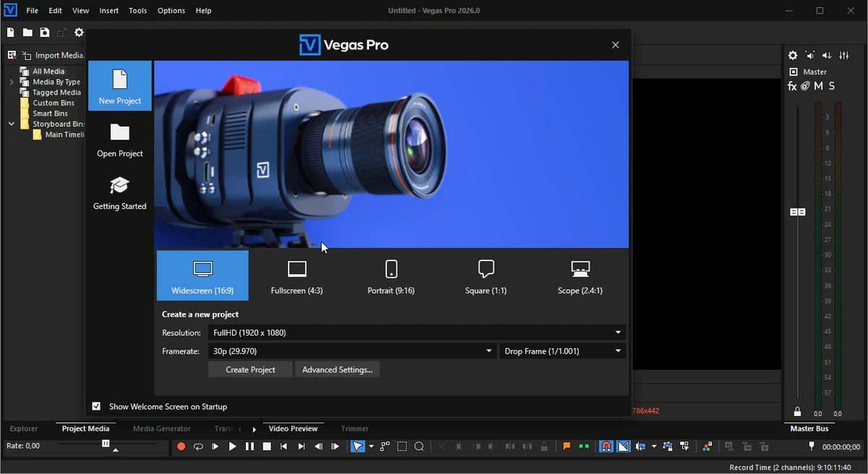Pause playback
The width and height of the screenshot is (868, 474).
(250, 447)
